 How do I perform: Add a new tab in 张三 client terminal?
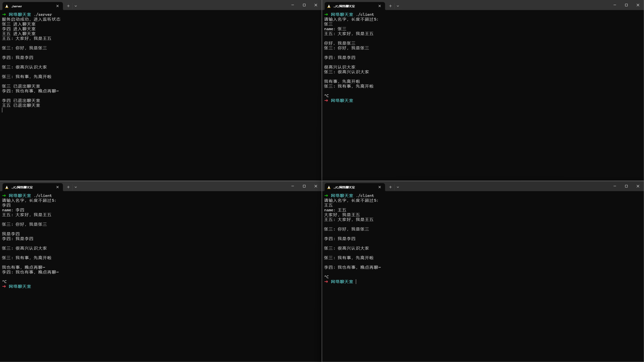coord(390,6)
